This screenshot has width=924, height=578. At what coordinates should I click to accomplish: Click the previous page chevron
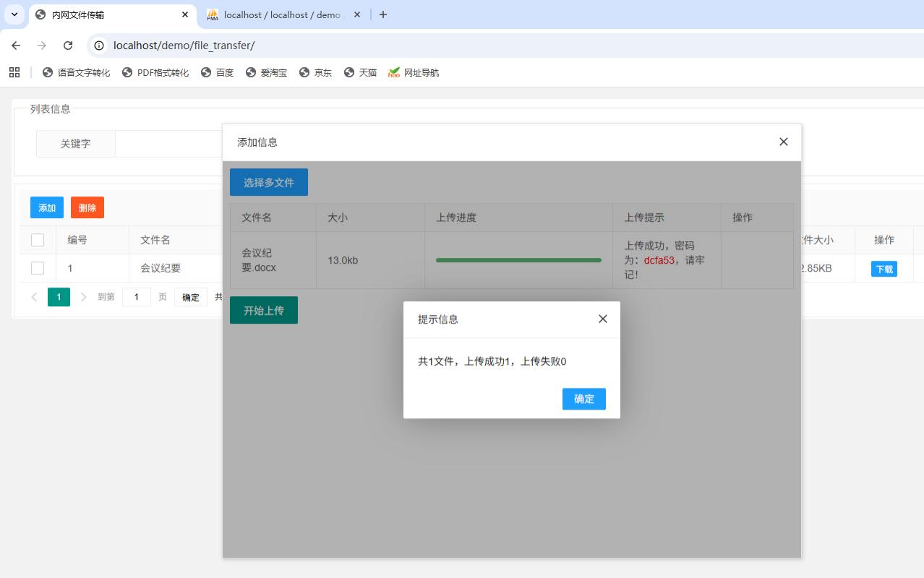(x=34, y=297)
